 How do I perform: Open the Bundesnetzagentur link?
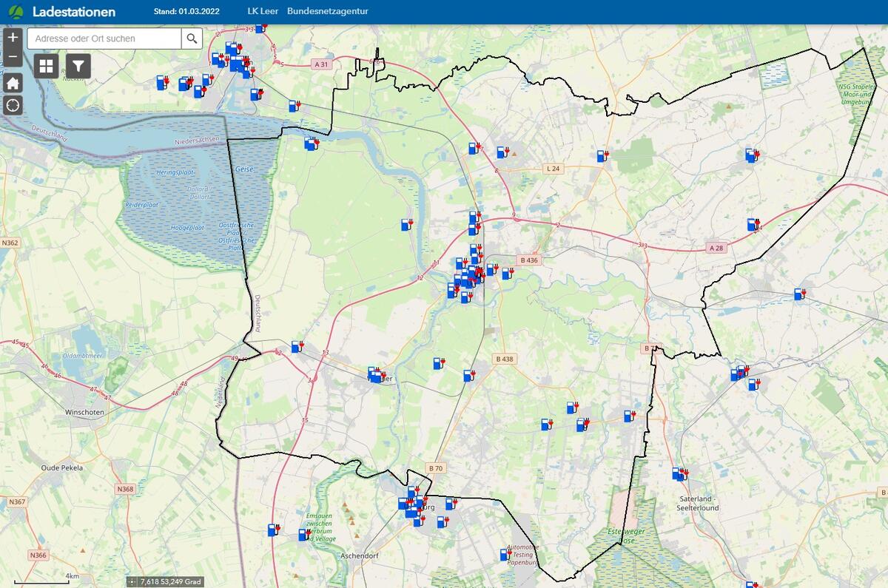[327, 11]
